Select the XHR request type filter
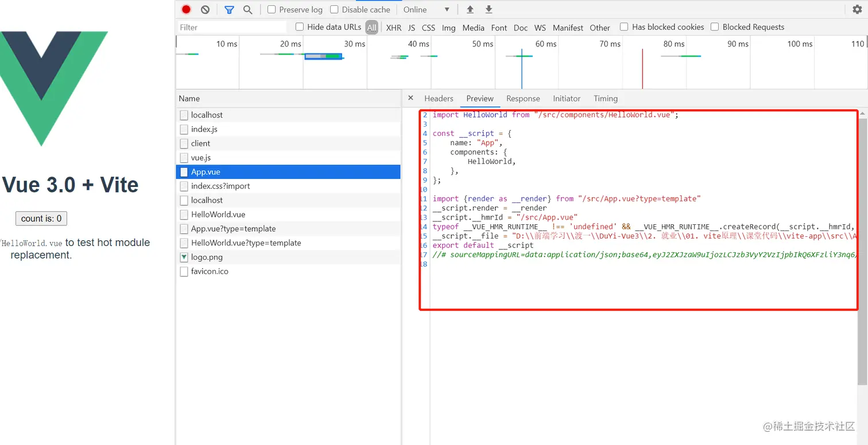Image resolution: width=868 pixels, height=445 pixels. 394,28
